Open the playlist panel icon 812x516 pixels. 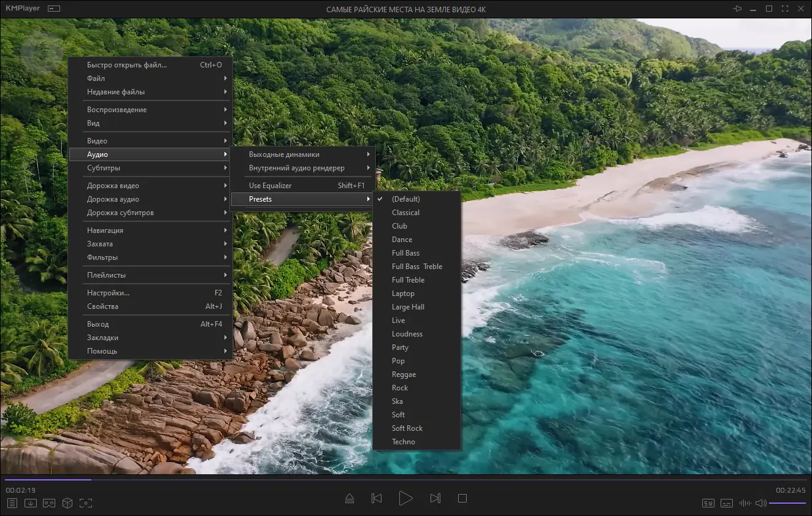click(x=12, y=503)
